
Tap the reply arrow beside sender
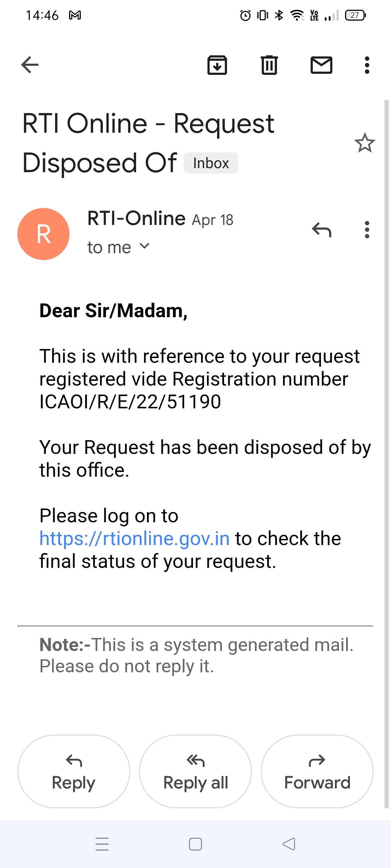(x=321, y=230)
